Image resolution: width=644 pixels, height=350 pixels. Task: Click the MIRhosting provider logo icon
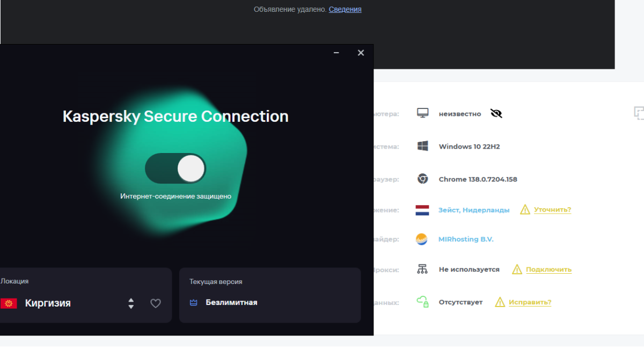[x=422, y=239]
